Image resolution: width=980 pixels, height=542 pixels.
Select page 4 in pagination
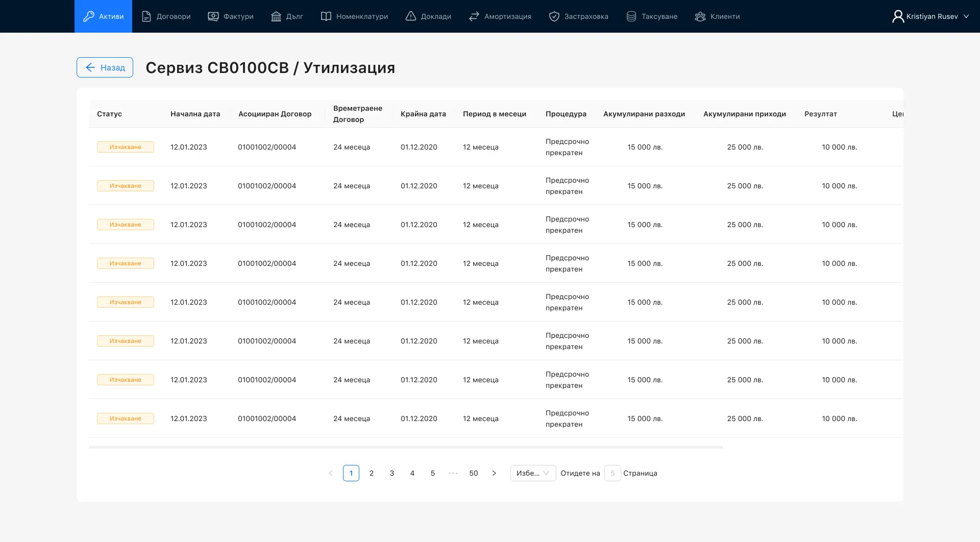point(412,473)
